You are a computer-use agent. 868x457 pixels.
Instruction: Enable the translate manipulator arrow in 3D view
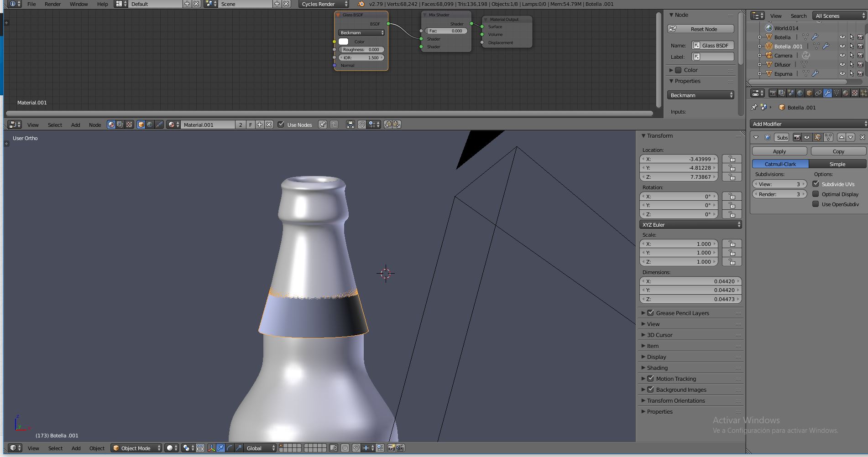tap(220, 448)
